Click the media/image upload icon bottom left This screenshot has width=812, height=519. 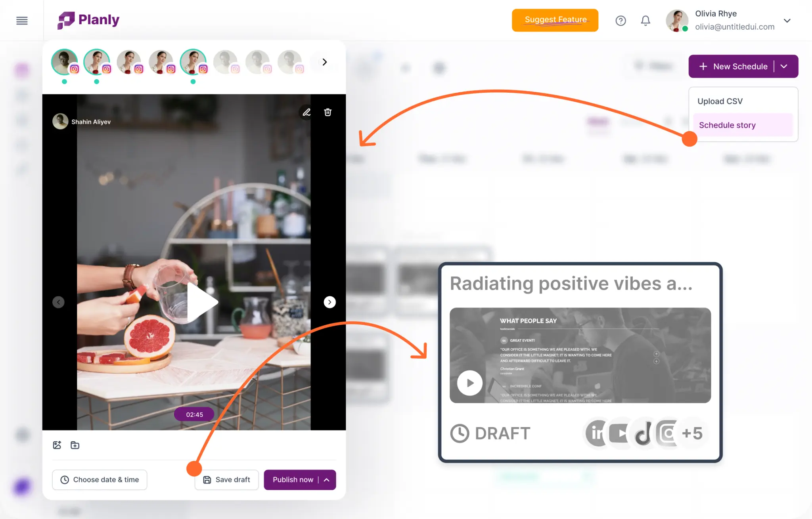pyautogui.click(x=57, y=445)
